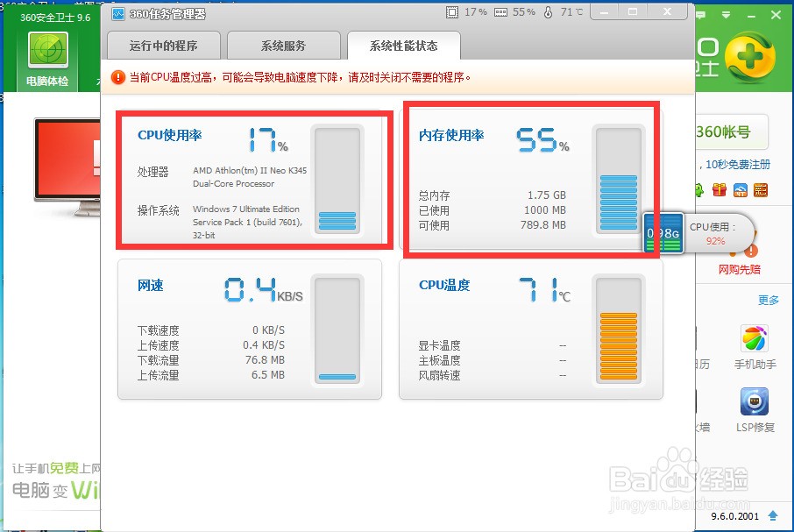Screen dimensions: 794x532
Task: Click the 10秒免费注册 link
Action: click(x=738, y=164)
